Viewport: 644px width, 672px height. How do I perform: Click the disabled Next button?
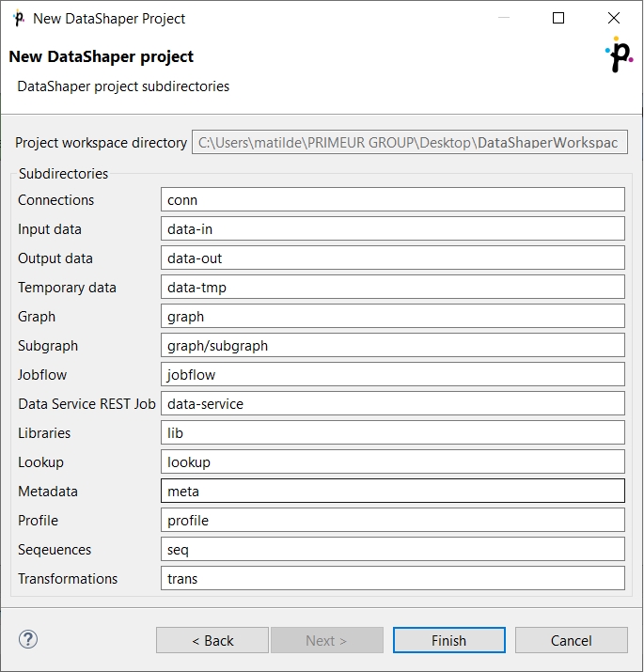click(x=327, y=640)
